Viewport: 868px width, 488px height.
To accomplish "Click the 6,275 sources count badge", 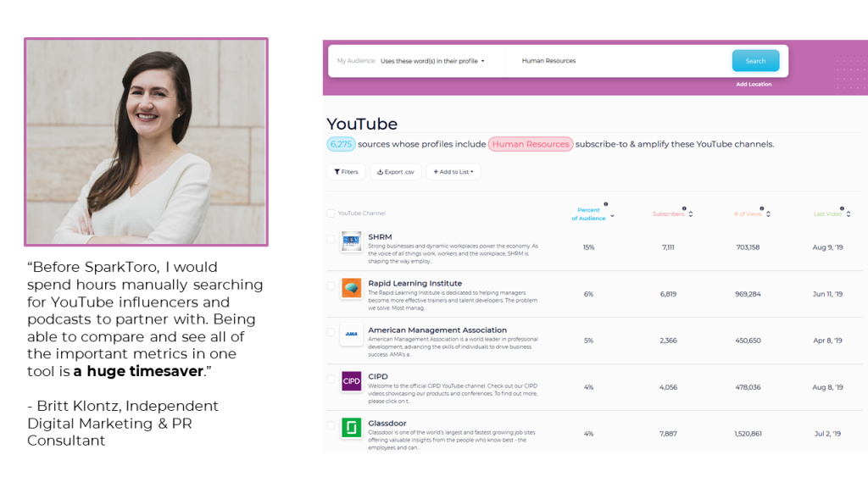I will 341,144.
